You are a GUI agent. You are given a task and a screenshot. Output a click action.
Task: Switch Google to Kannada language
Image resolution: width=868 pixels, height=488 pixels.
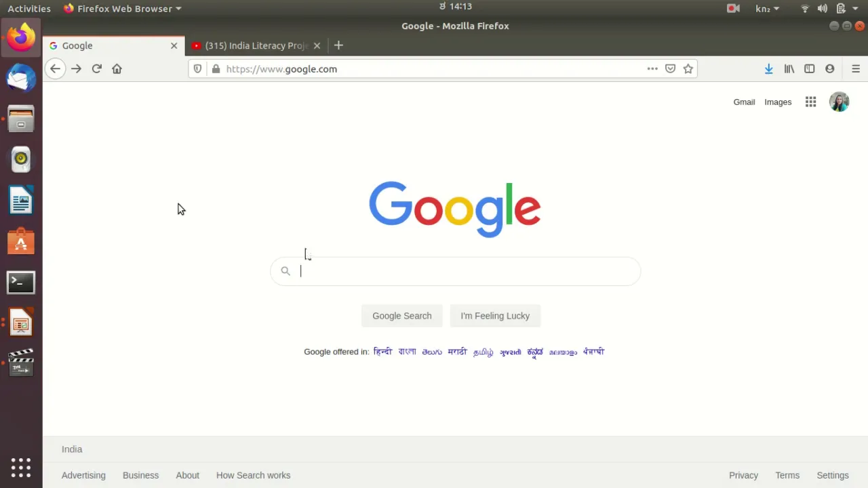pos(535,352)
